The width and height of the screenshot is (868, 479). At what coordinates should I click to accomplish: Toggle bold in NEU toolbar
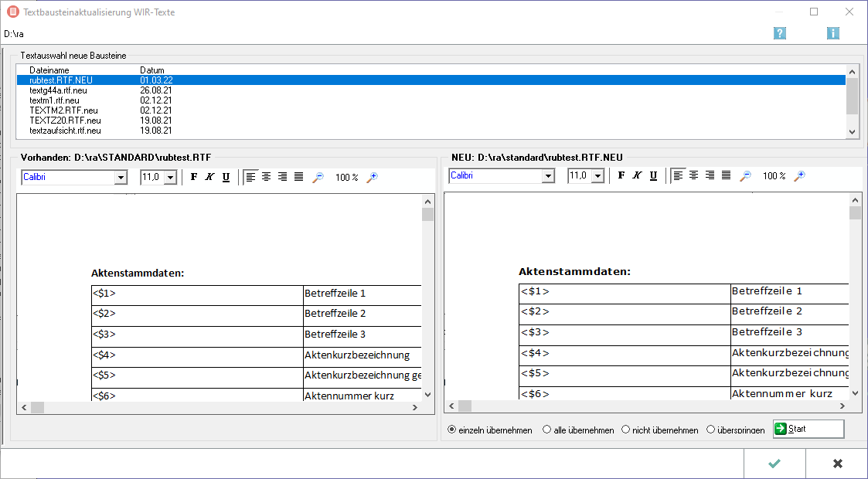pyautogui.click(x=621, y=175)
